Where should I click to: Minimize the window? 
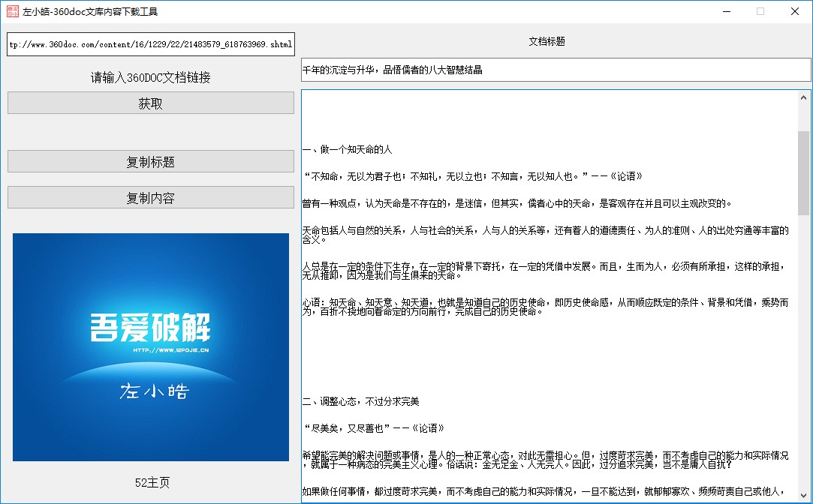pos(727,11)
